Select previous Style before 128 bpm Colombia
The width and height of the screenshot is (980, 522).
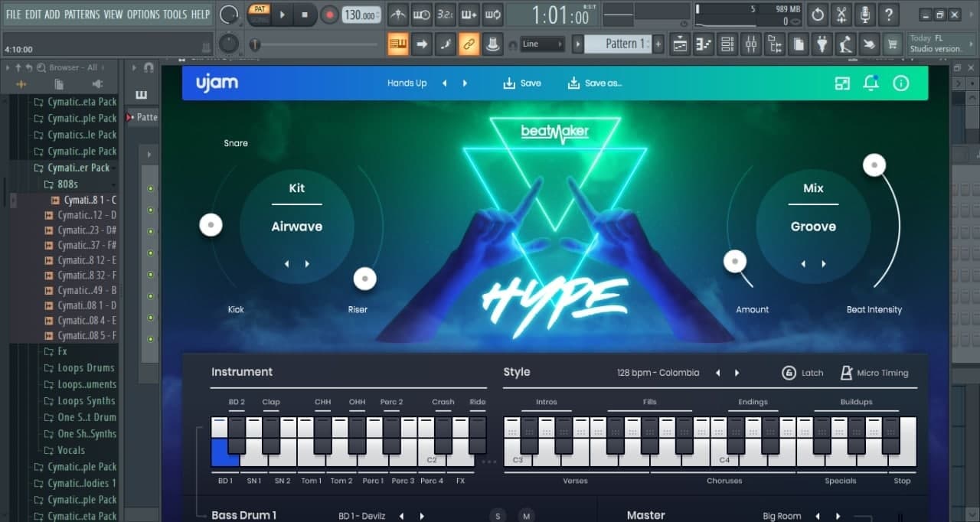point(717,373)
